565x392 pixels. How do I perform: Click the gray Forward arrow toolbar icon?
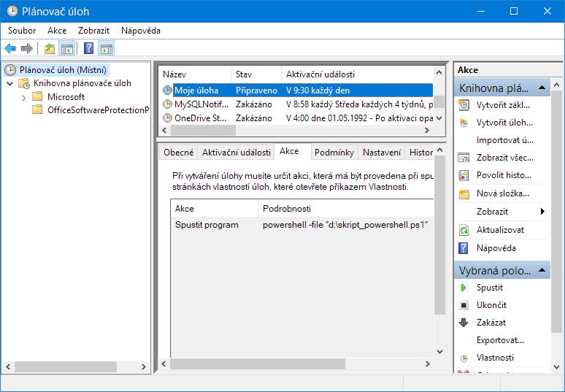coord(27,49)
